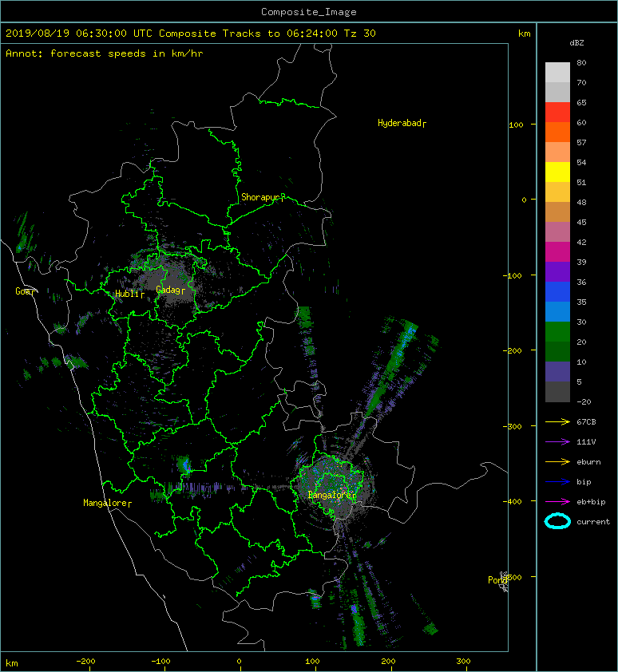The image size is (618, 672).
Task: Click the 'current' legend label
Action: [593, 522]
